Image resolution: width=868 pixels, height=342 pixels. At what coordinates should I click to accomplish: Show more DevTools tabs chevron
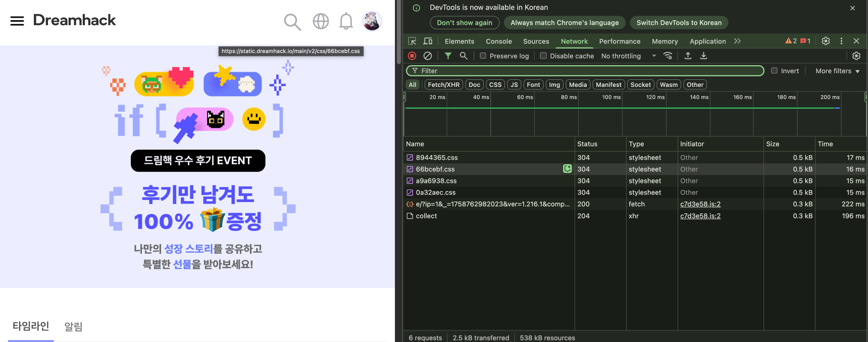737,41
